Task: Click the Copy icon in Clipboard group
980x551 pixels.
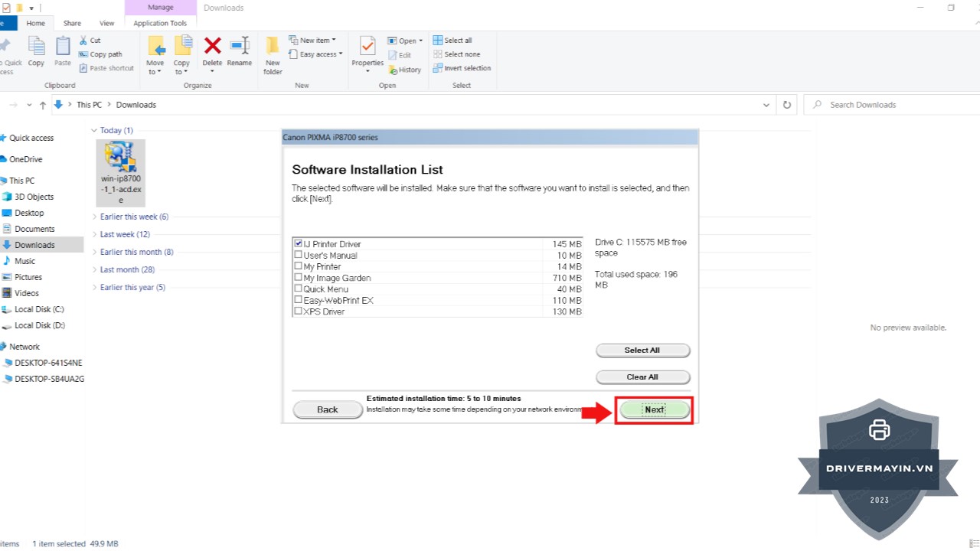Action: click(x=36, y=47)
